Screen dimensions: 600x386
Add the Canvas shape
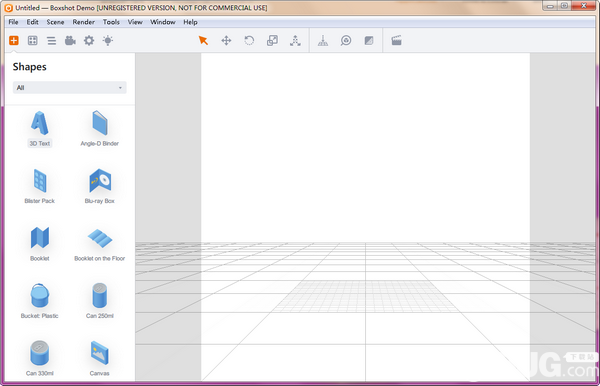[x=99, y=358]
